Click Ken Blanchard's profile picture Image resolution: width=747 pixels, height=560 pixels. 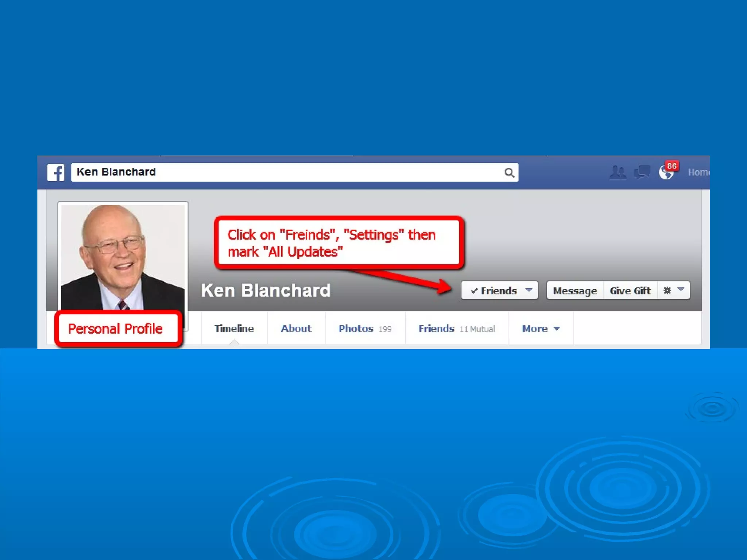[x=123, y=257]
